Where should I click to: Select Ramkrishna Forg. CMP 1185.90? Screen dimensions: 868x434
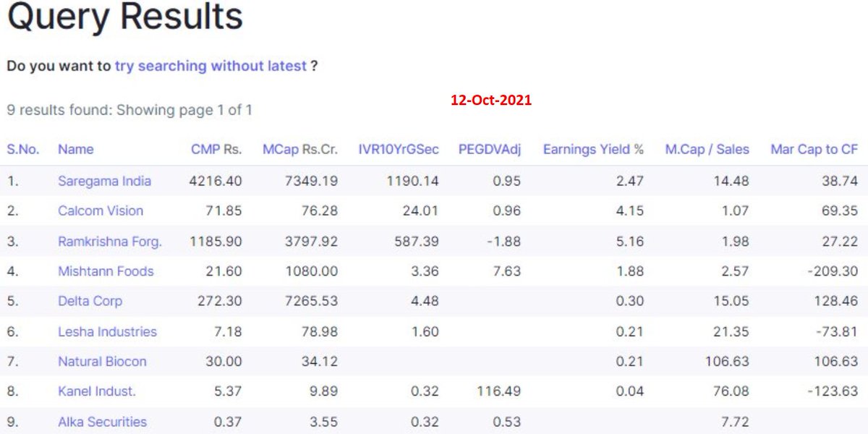tap(216, 241)
